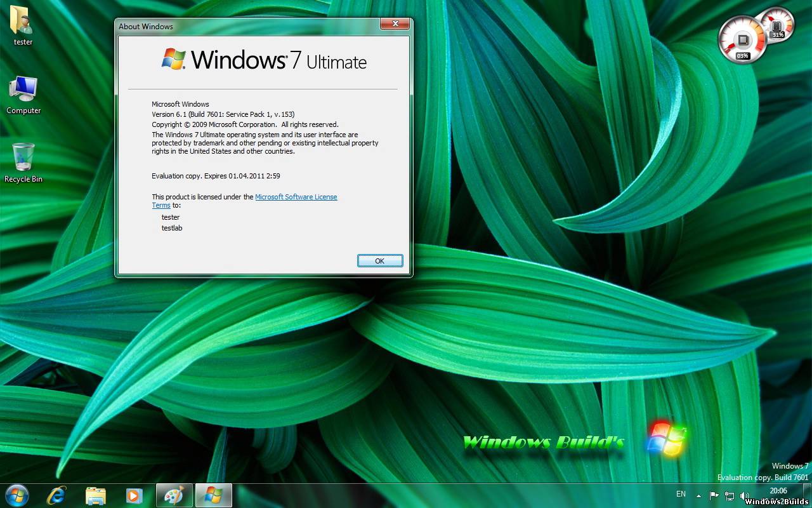This screenshot has width=812, height=508.
Task: Click the 'testlab' organization name
Action: coord(172,228)
